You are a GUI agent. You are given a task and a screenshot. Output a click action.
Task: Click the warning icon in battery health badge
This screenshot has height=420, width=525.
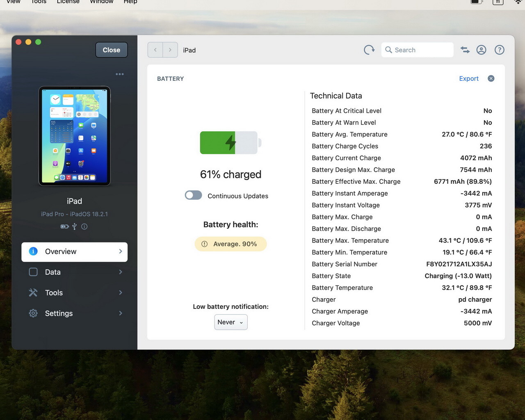coord(204,244)
